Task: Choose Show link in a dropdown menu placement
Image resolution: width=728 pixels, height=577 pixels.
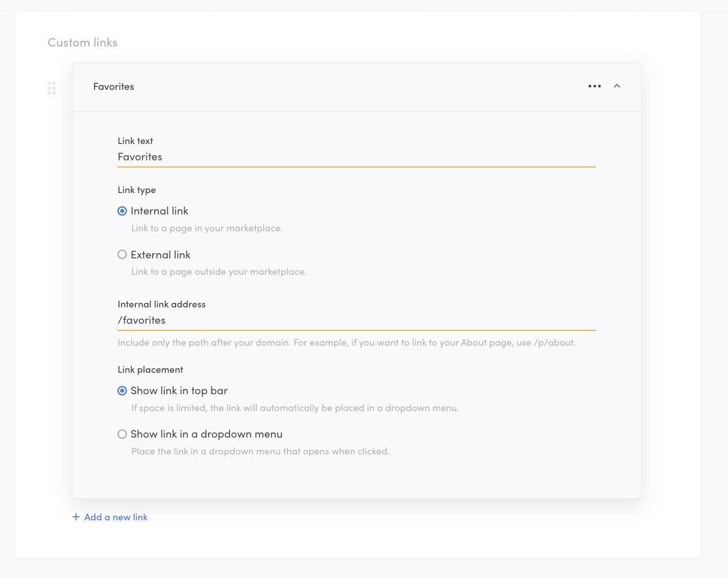Action: tap(122, 434)
